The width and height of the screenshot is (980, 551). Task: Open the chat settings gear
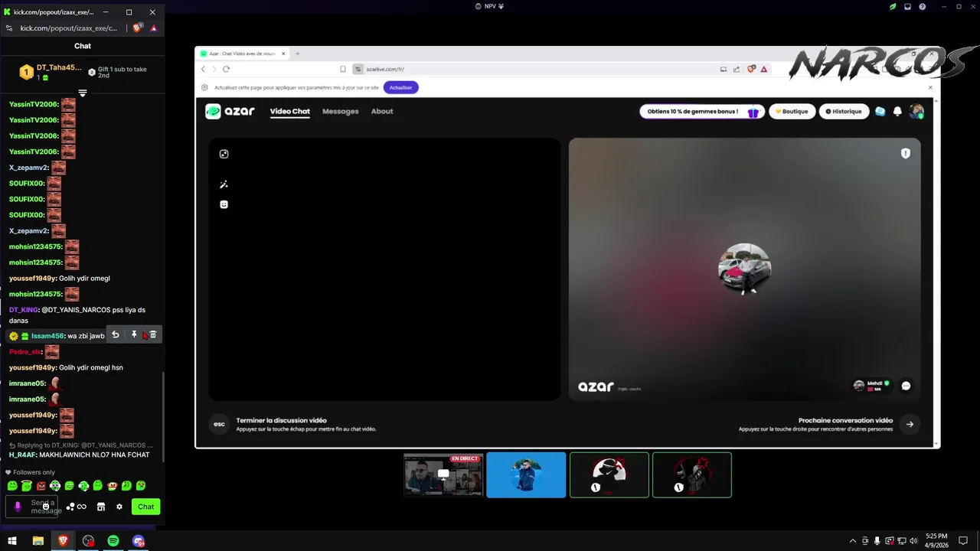(119, 507)
